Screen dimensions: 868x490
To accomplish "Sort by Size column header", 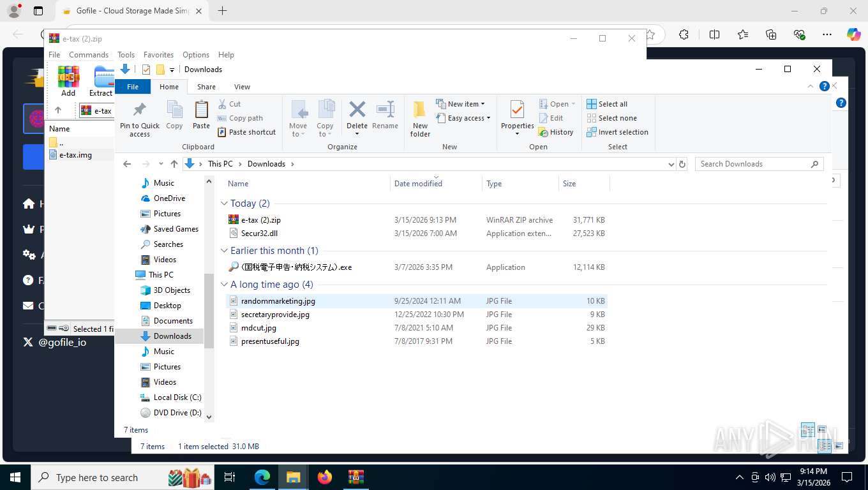I will (x=584, y=184).
